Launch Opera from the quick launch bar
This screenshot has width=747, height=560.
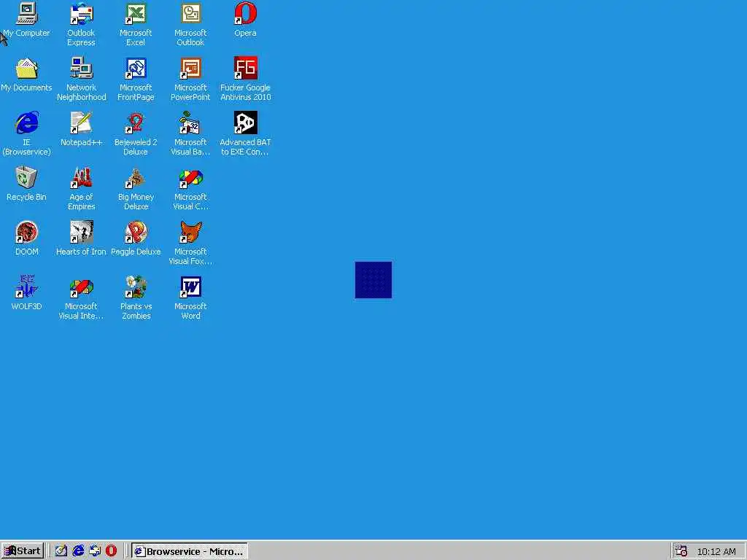coord(111,551)
